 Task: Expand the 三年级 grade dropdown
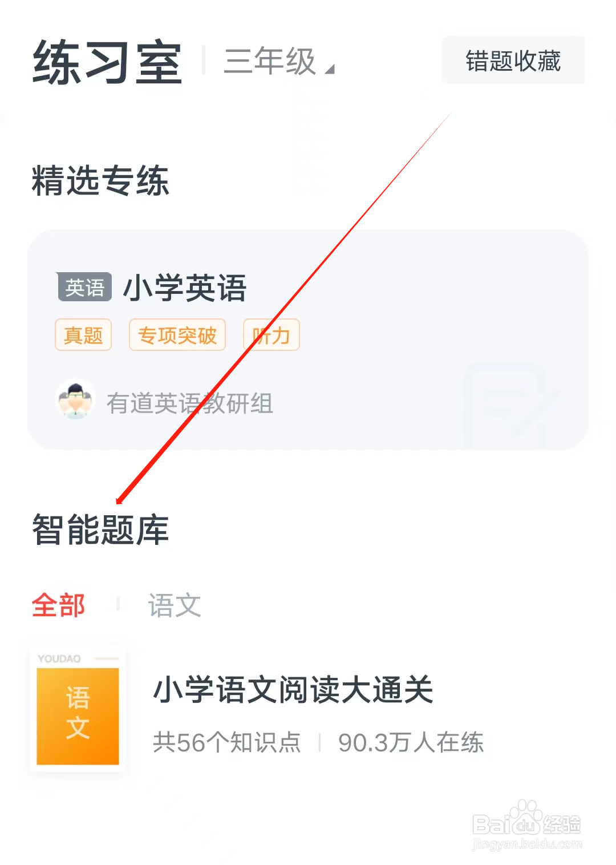278,62
